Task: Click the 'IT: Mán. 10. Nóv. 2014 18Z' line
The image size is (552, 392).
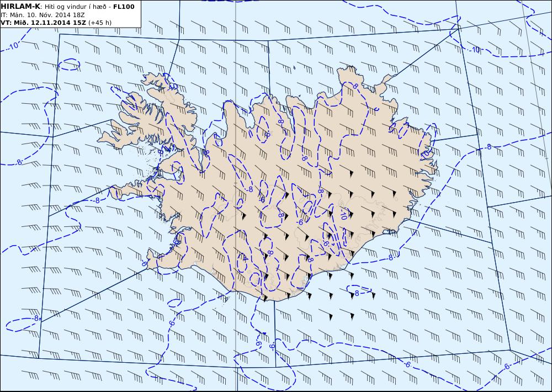Action: 43,15
